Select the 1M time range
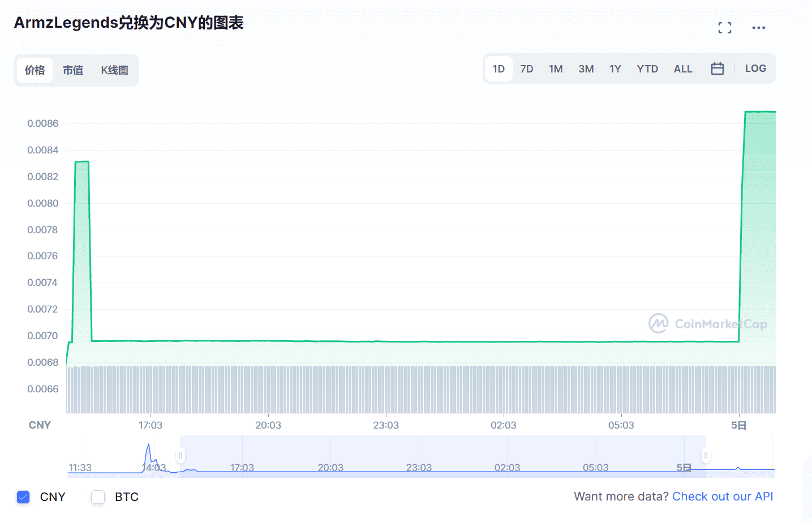The image size is (812, 522). point(555,69)
